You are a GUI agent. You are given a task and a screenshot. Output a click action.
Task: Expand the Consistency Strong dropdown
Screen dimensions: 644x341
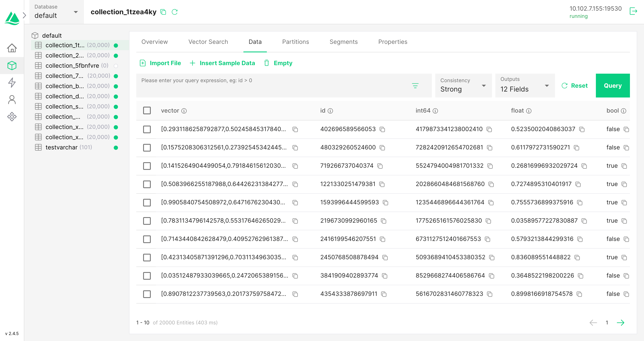point(463,86)
